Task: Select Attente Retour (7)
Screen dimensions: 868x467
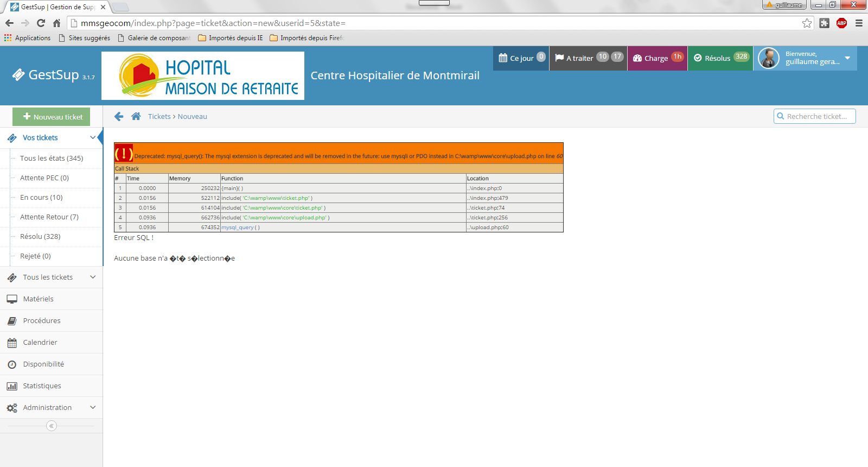Action: (49, 217)
